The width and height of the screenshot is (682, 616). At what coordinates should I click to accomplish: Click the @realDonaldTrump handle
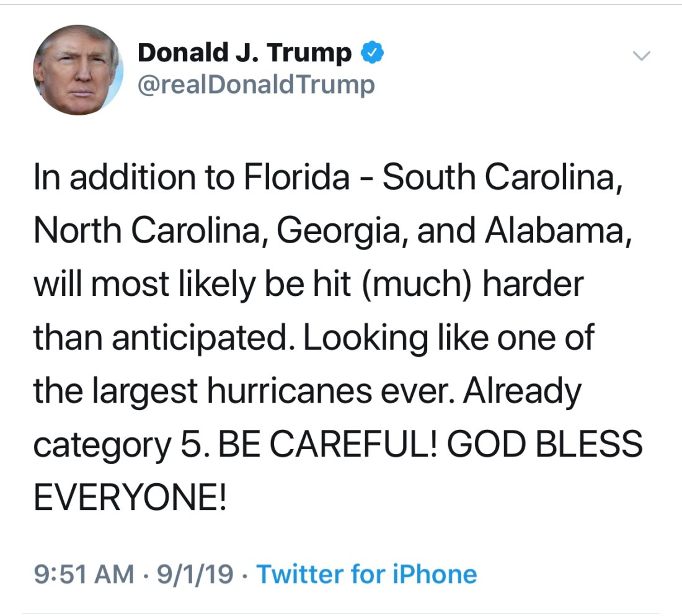pos(255,84)
